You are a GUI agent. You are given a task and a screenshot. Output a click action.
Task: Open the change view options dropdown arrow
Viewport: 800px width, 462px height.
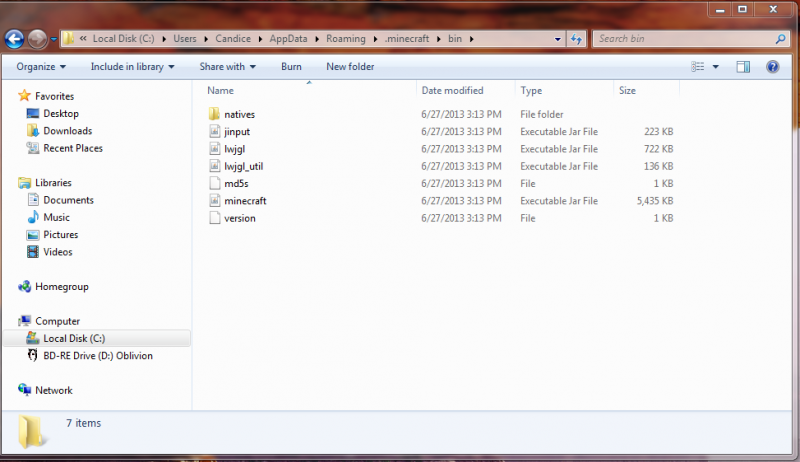click(715, 67)
